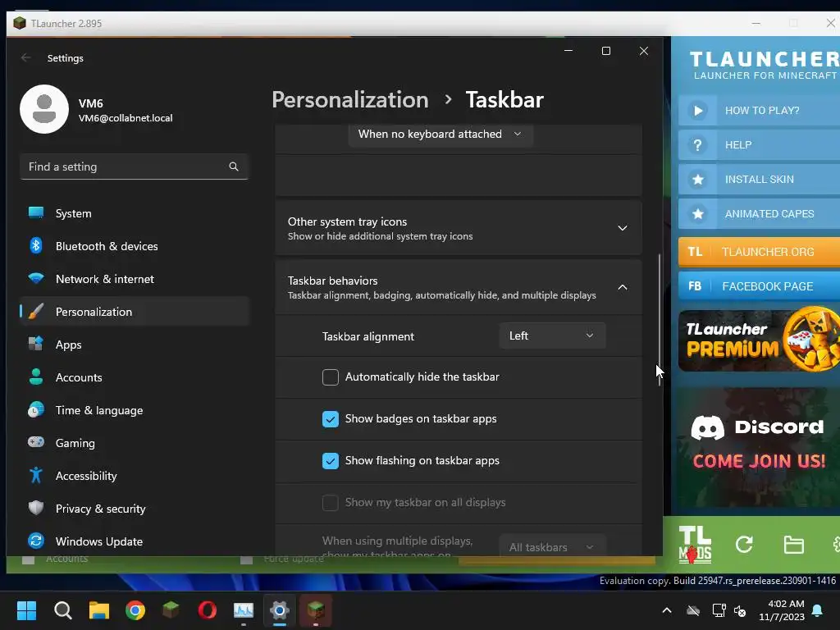Show hidden system tray icons
Viewport: 840px width, 630px height.
point(667,610)
